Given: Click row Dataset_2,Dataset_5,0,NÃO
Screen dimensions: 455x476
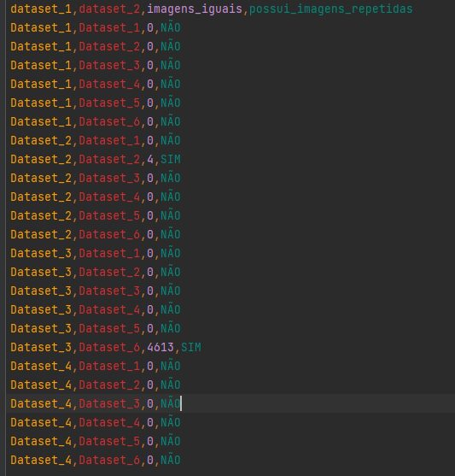Looking at the screenshot, I should (96, 216).
